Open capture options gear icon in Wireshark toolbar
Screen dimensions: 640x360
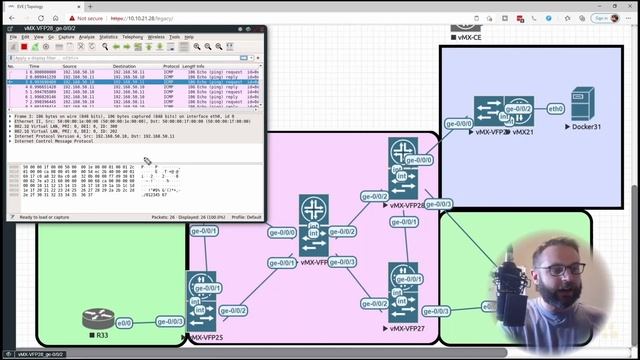tap(46, 47)
